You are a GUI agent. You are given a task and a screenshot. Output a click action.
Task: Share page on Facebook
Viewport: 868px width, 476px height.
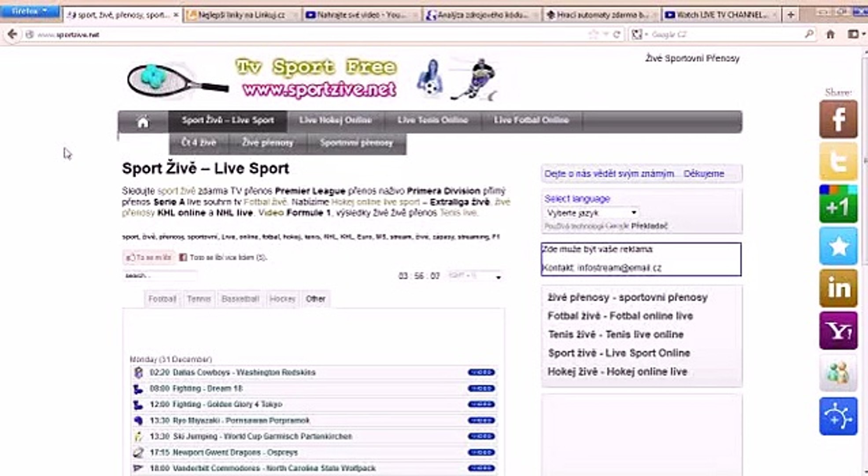click(x=838, y=119)
